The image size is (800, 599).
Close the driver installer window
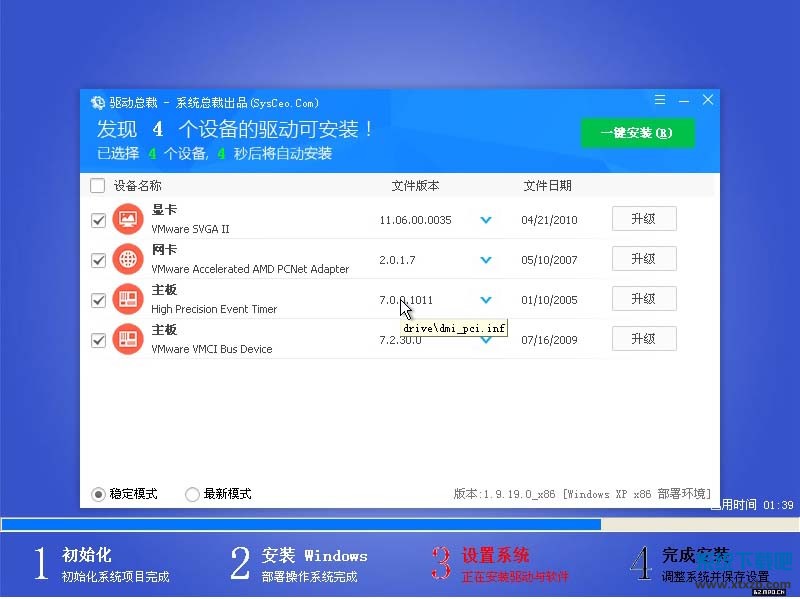[x=708, y=101]
